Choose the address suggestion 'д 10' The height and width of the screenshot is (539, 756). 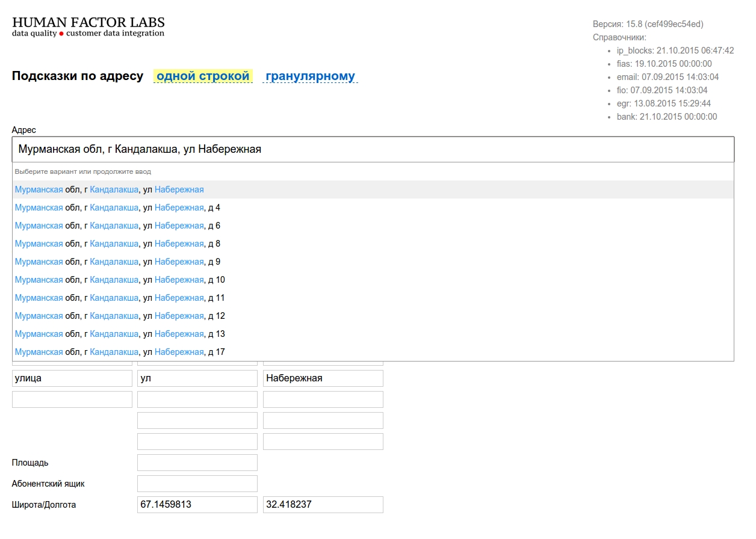[x=120, y=280]
